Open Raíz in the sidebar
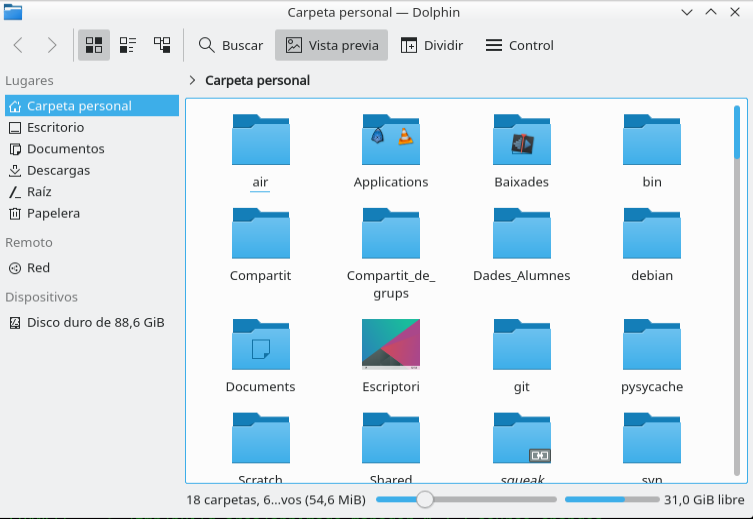Viewport: 753px width, 519px height. [92, 192]
